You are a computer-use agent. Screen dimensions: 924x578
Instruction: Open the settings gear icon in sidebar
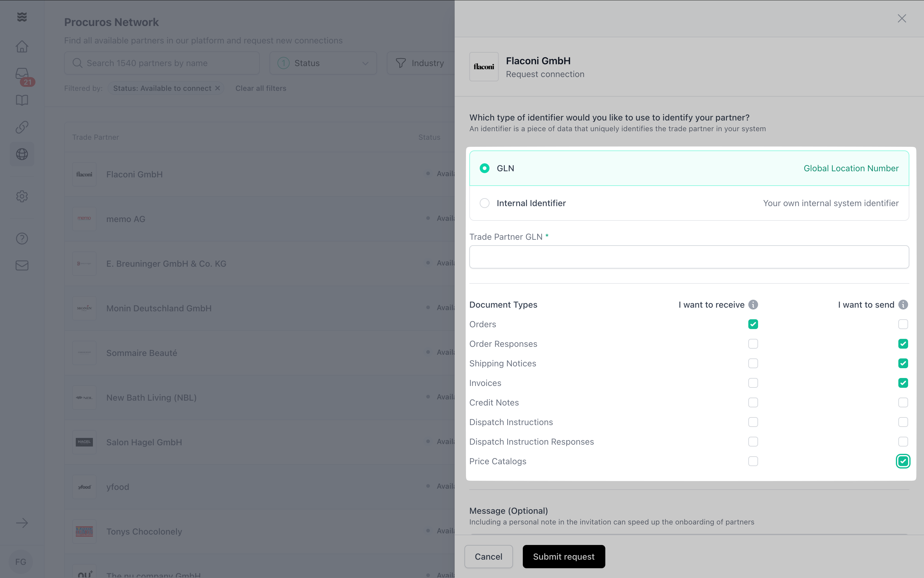22,196
